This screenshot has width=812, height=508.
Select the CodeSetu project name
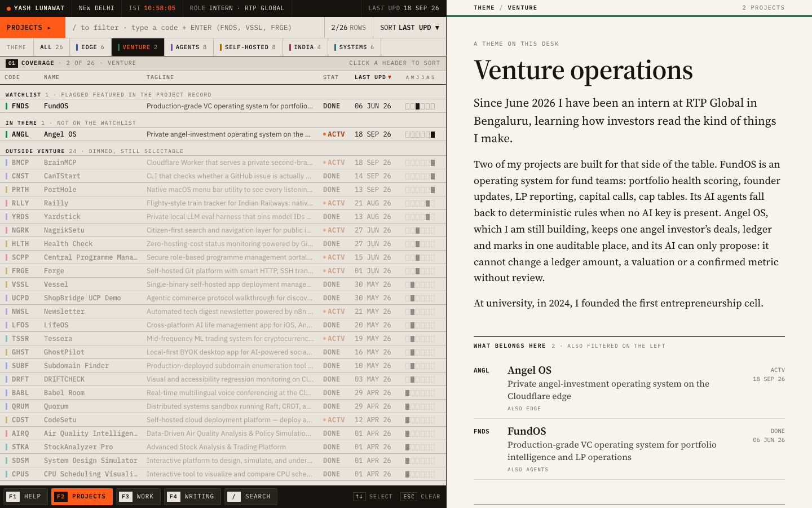[60, 420]
